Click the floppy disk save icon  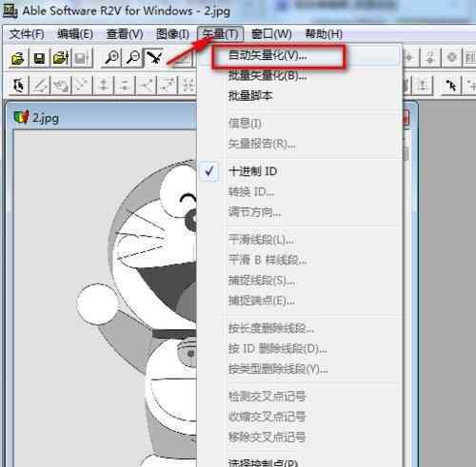click(x=39, y=58)
